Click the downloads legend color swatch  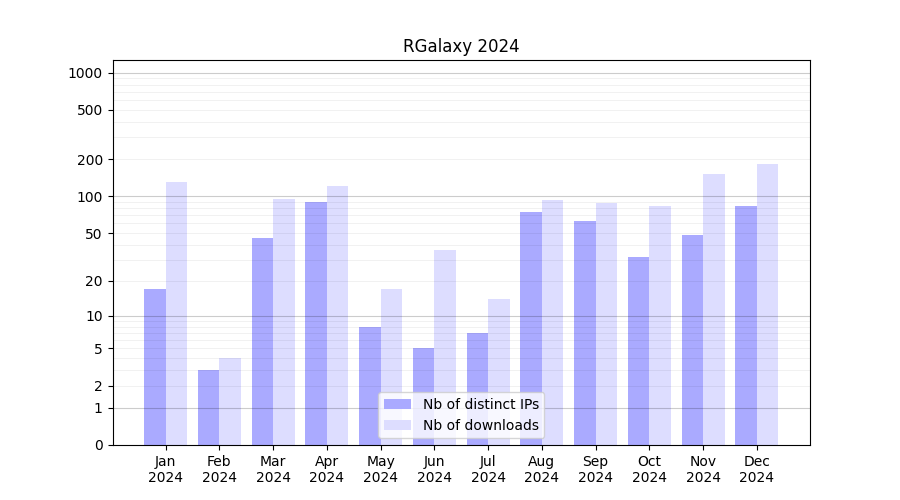click(397, 425)
